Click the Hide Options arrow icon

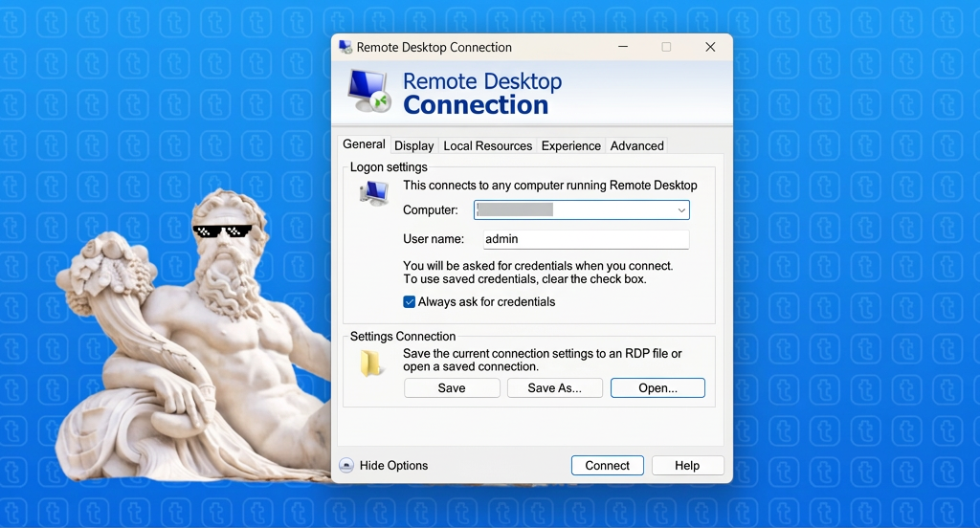[x=346, y=466]
